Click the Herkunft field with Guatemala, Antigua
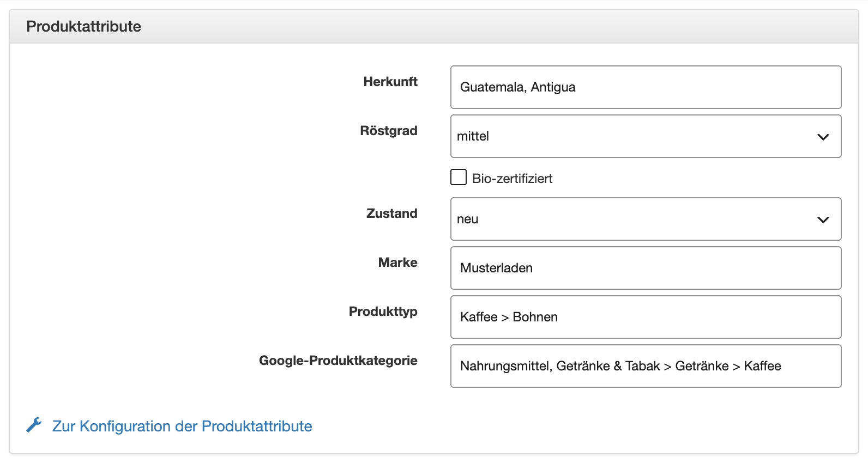This screenshot has width=868, height=463. coord(646,87)
